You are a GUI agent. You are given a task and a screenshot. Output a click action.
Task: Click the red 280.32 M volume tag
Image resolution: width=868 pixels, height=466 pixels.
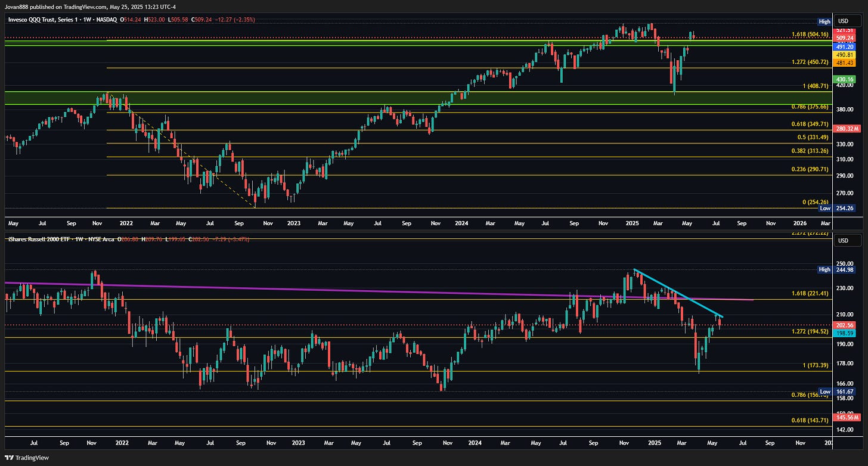pyautogui.click(x=847, y=129)
